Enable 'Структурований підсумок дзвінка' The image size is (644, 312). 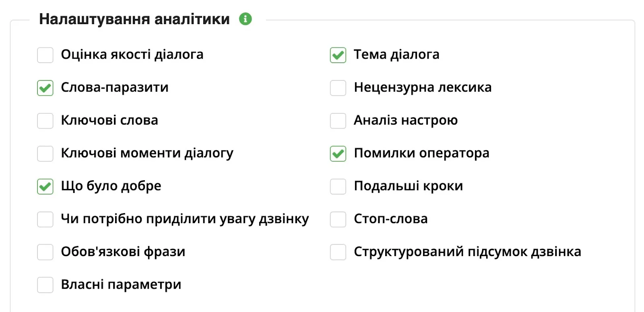pos(338,252)
